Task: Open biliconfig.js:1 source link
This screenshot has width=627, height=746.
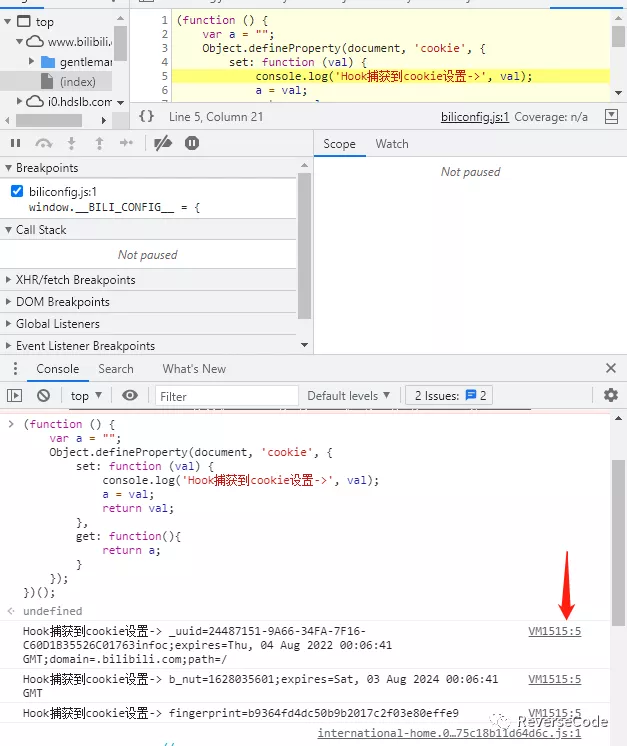Action: click(x=474, y=117)
